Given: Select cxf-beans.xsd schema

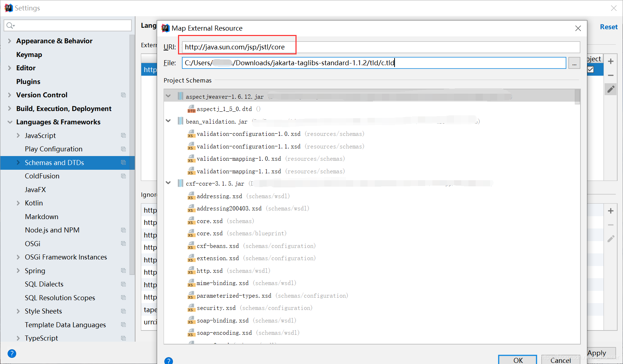Looking at the screenshot, I should [218, 246].
